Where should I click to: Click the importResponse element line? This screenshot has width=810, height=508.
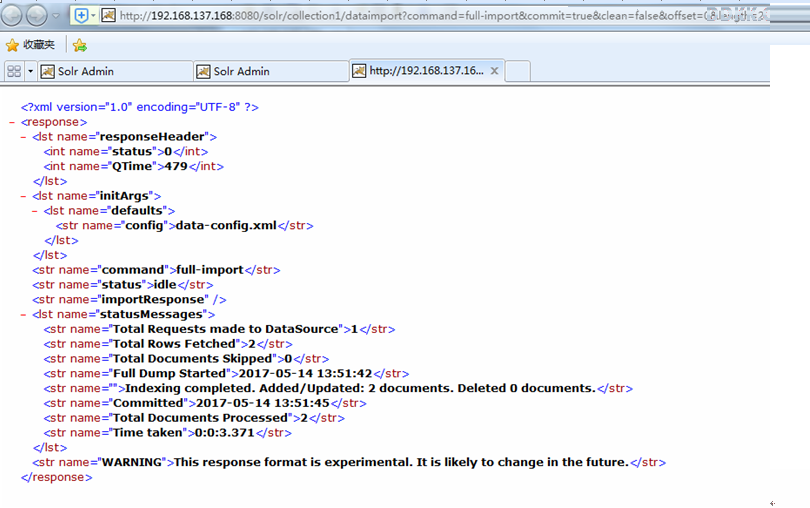click(x=129, y=300)
